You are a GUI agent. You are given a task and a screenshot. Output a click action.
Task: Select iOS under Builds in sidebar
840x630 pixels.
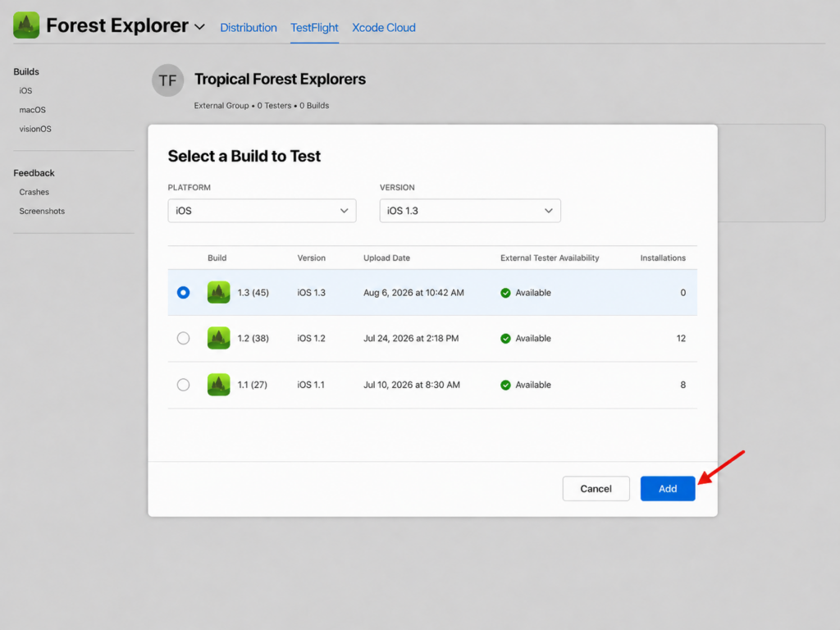tap(25, 90)
